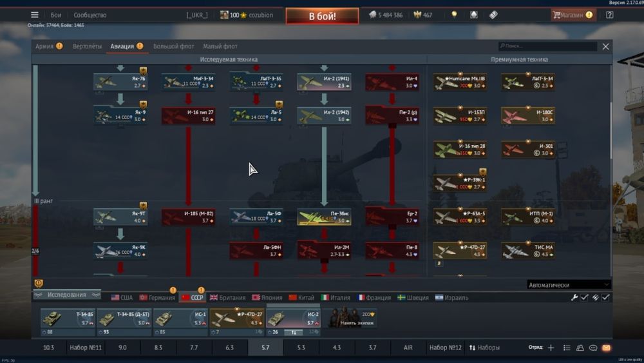Screen dimensions: 644x363
Task: Open the hamburger main menu
Action: [35, 15]
